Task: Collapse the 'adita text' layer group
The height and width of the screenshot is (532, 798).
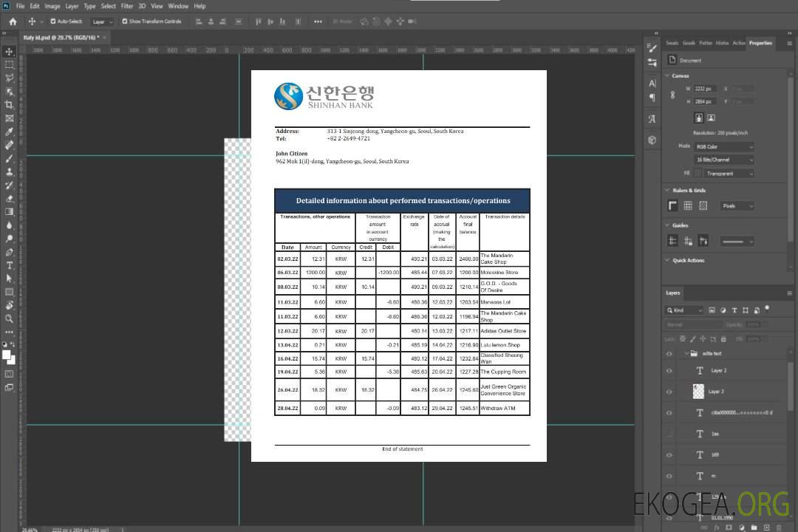Action: 686,353
